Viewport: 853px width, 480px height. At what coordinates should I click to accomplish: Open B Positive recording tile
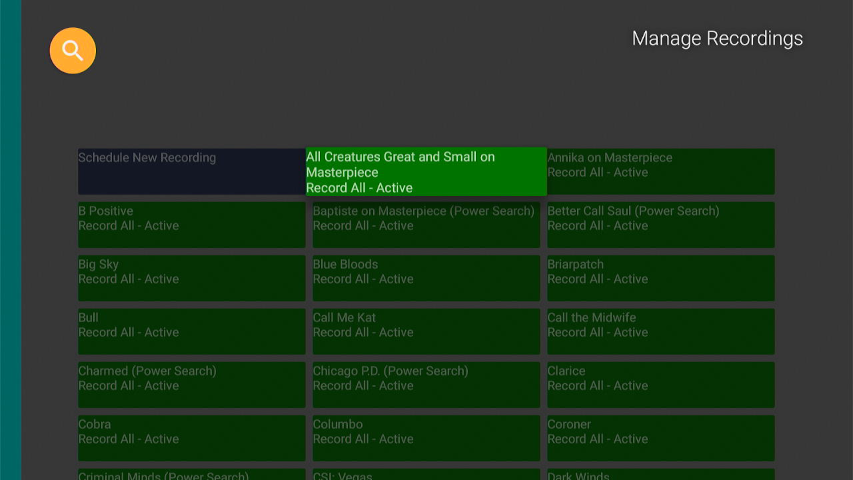click(x=191, y=225)
